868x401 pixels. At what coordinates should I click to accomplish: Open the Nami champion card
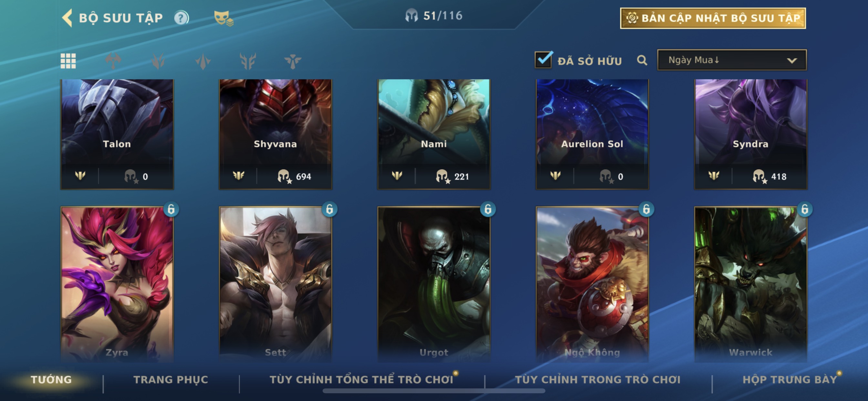click(x=434, y=134)
